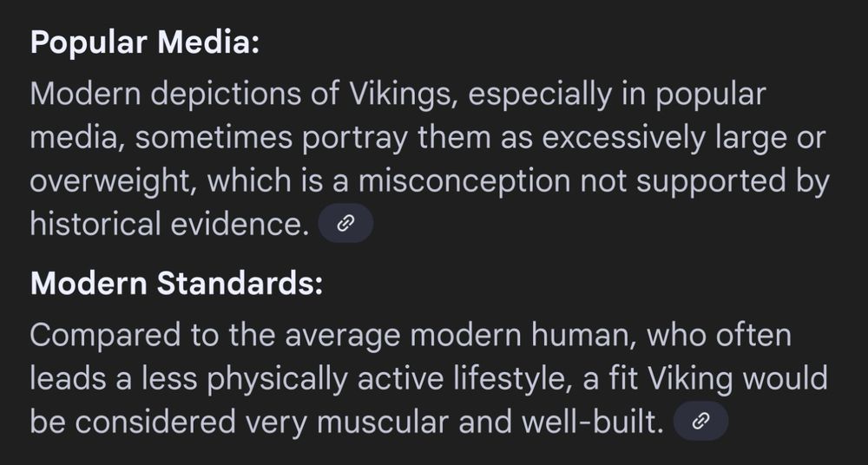Click the word 'misconception' in the text

(464, 180)
